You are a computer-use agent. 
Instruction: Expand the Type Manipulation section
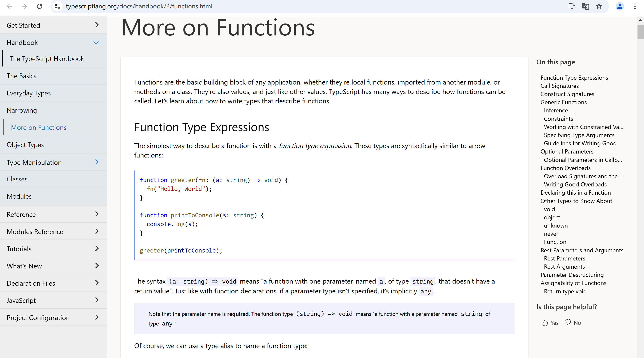click(x=97, y=162)
